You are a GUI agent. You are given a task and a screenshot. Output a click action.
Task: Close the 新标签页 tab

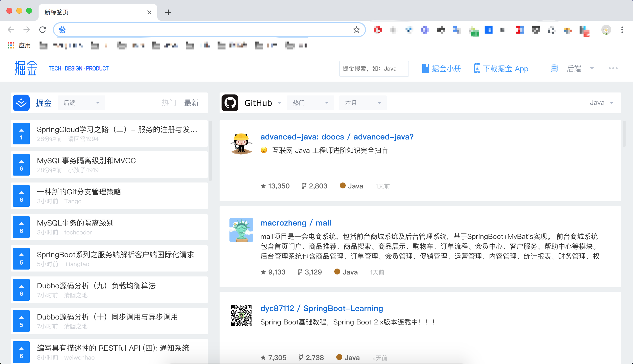pos(149,12)
